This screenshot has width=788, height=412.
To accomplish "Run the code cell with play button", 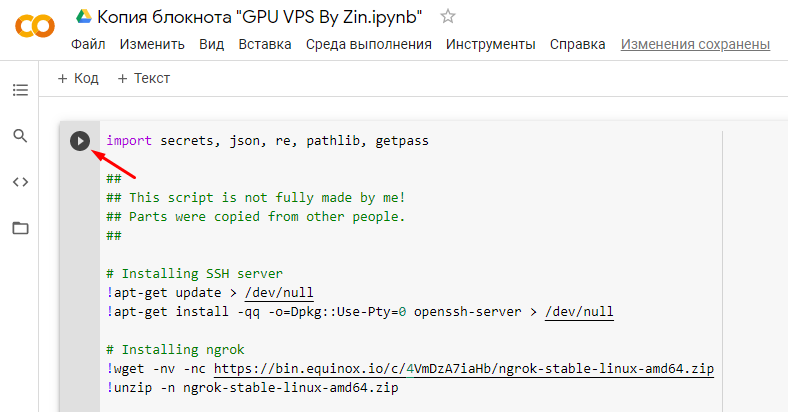I will tap(80, 142).
